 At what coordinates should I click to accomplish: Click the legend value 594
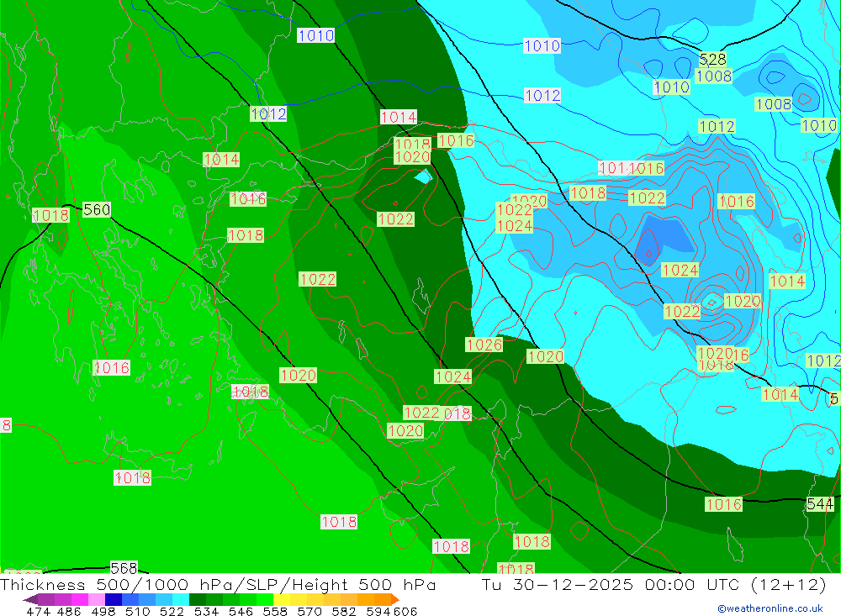tap(378, 611)
